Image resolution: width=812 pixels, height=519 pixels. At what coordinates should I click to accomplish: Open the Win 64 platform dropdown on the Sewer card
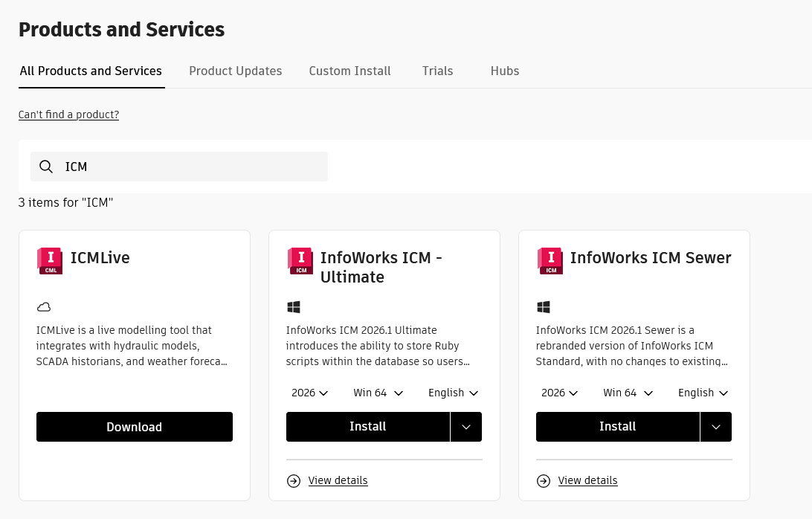(x=628, y=393)
